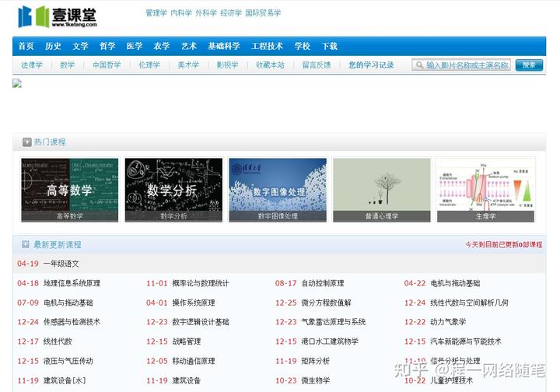Click the 热门课程 section play icon

tap(26, 142)
